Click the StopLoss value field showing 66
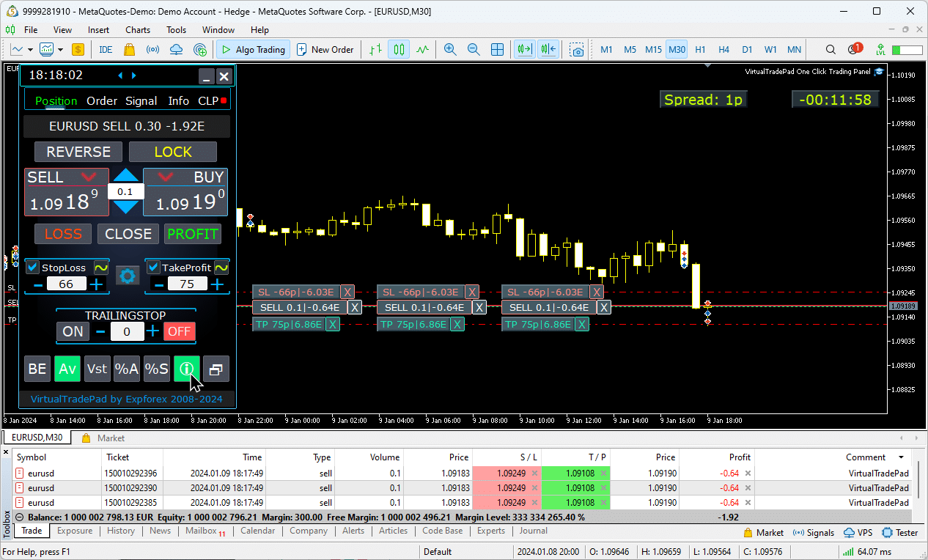 point(66,284)
